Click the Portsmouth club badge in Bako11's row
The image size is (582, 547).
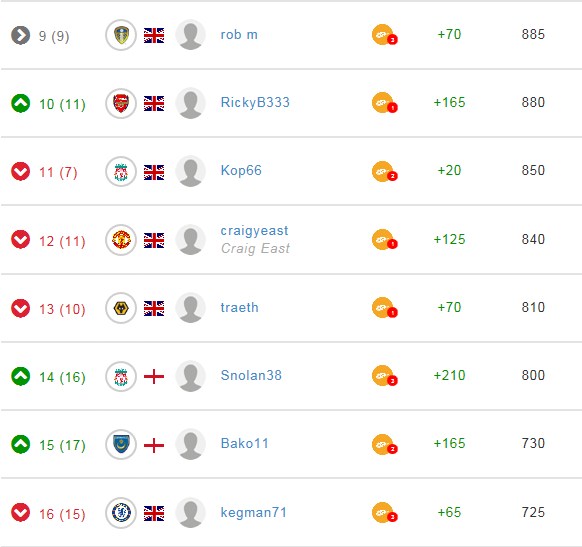pos(121,445)
